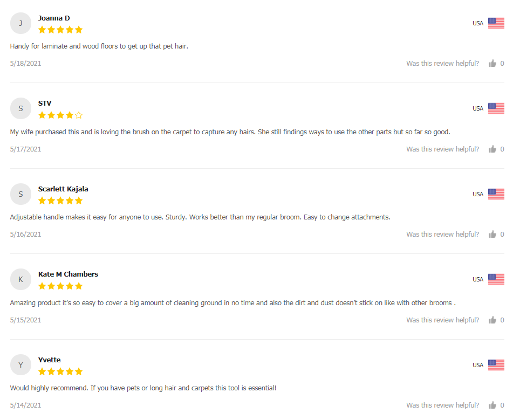
Task: Mark Scarlett Kajala's review as helpful
Action: [x=492, y=235]
